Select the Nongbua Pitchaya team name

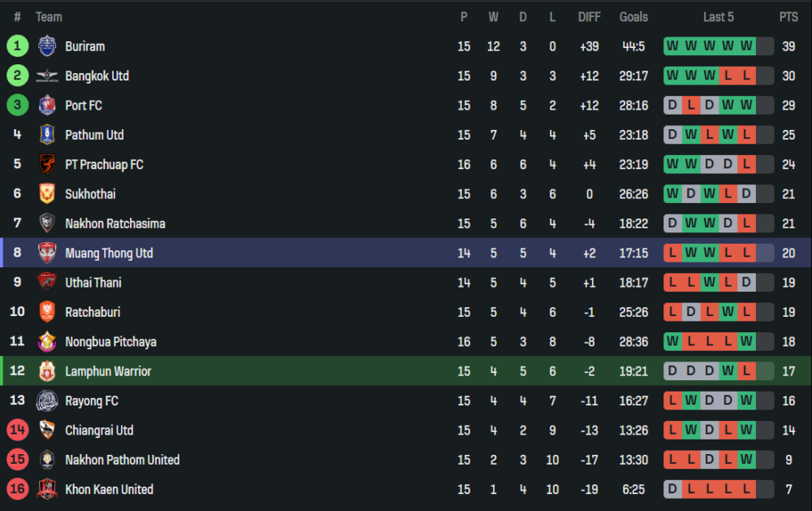pos(110,342)
